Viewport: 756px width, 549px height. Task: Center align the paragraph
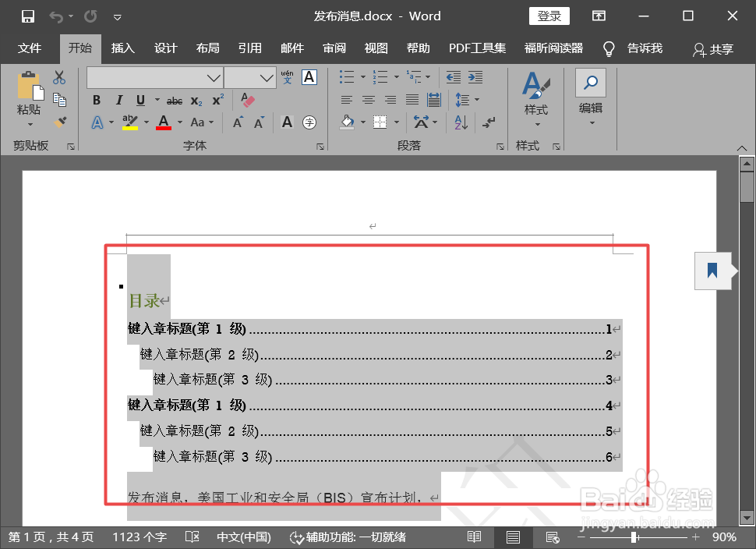click(368, 100)
